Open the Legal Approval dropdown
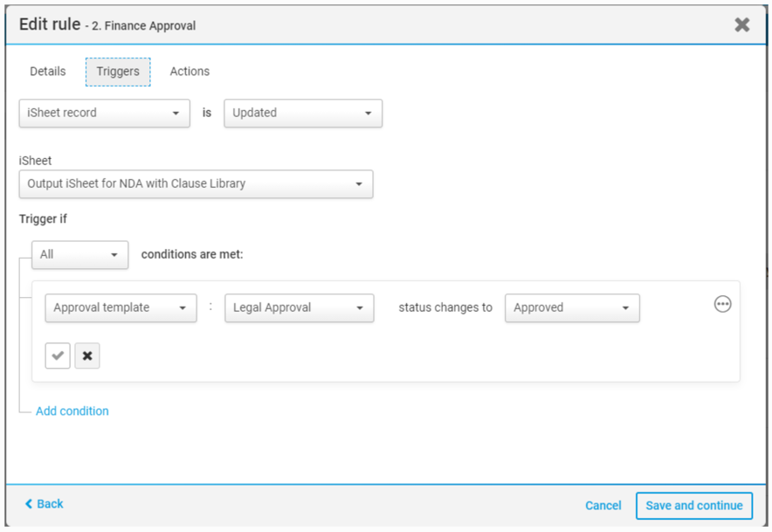772x532 pixels. (x=299, y=307)
